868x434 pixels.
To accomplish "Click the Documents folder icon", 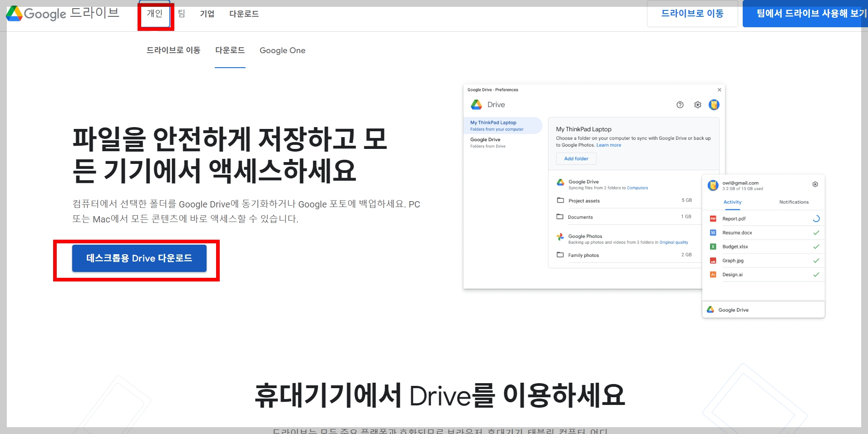I will pos(560,217).
